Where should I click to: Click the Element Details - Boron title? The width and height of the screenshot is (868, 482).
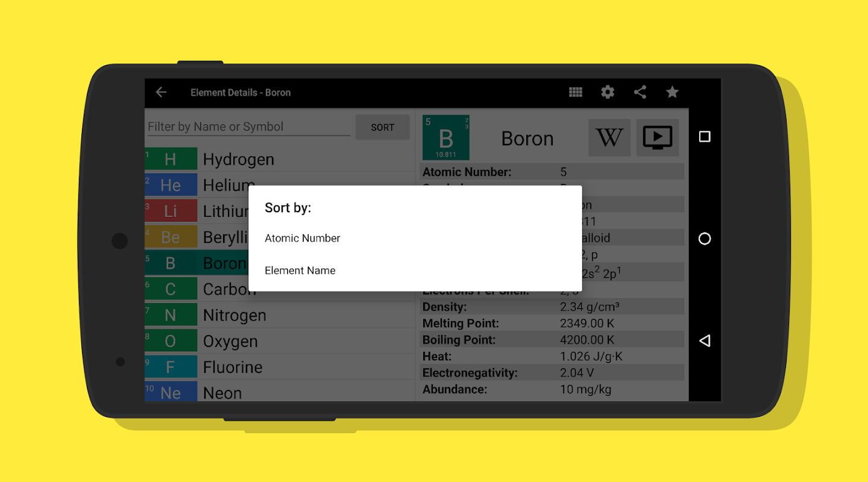(x=241, y=92)
